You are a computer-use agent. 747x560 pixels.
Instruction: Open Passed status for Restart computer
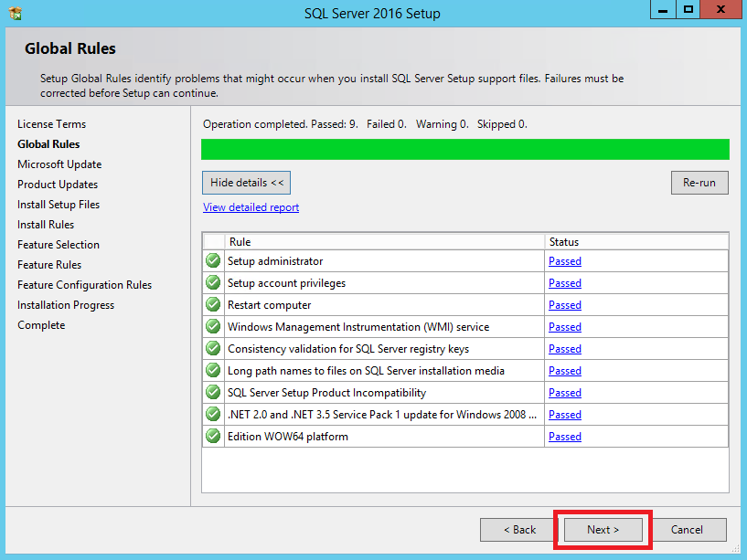point(565,305)
